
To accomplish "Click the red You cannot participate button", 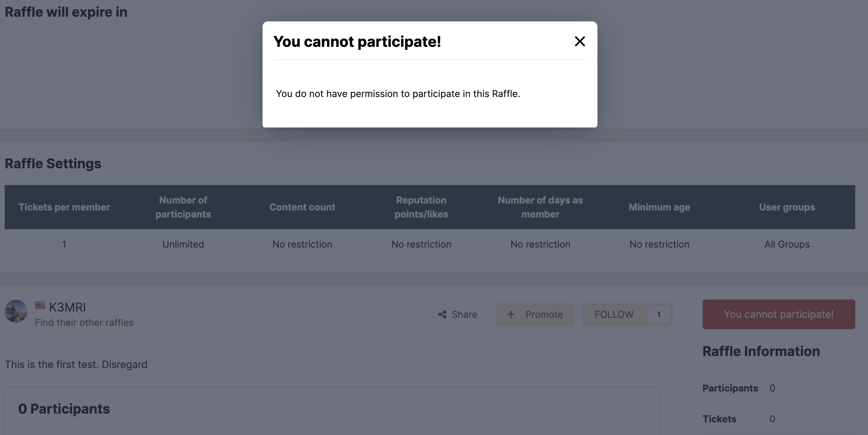I will (778, 314).
